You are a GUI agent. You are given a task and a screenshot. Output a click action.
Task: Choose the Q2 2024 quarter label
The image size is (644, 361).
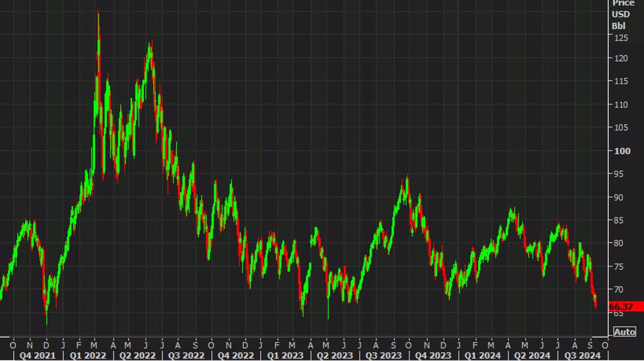click(532, 355)
